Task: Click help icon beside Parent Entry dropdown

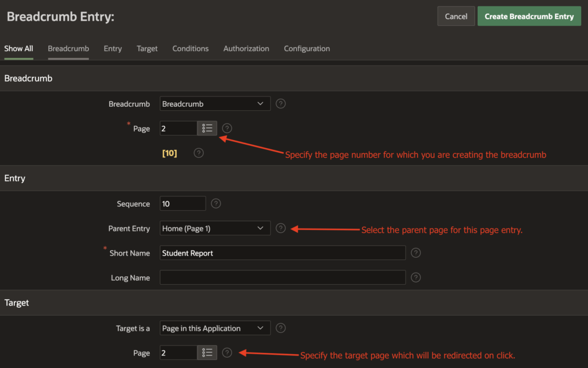Action: (280, 228)
